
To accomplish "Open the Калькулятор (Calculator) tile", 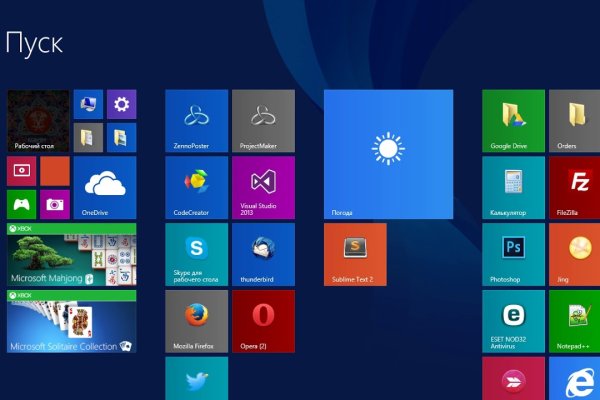I will (x=513, y=187).
